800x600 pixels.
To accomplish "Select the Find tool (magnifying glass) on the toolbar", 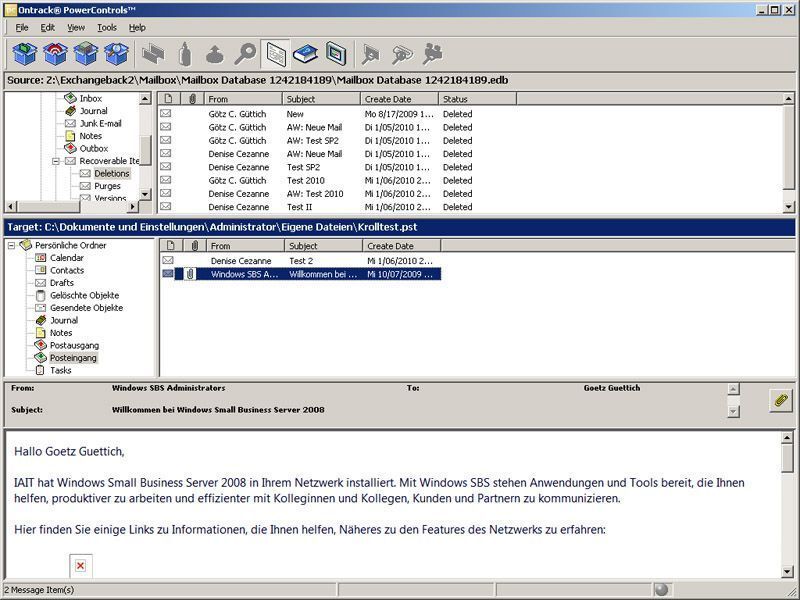I will pyautogui.click(x=244, y=53).
